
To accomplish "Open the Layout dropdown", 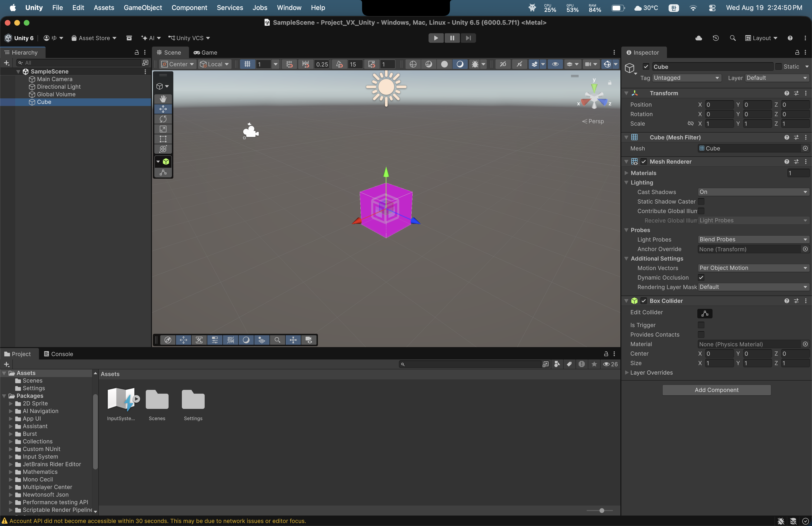I will (x=761, y=38).
